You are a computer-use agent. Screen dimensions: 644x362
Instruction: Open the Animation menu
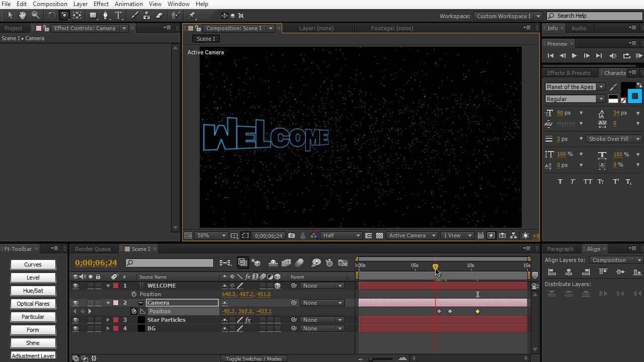point(128,4)
